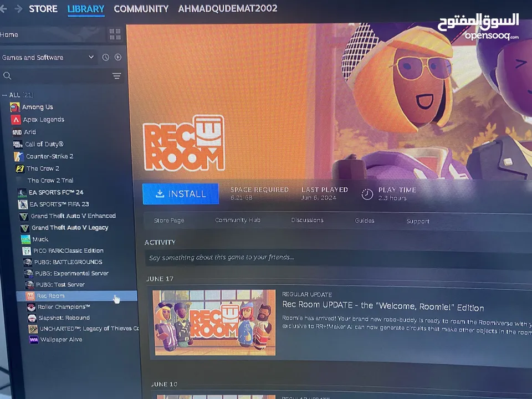Select PUBG: Test Server entry

tap(60, 285)
